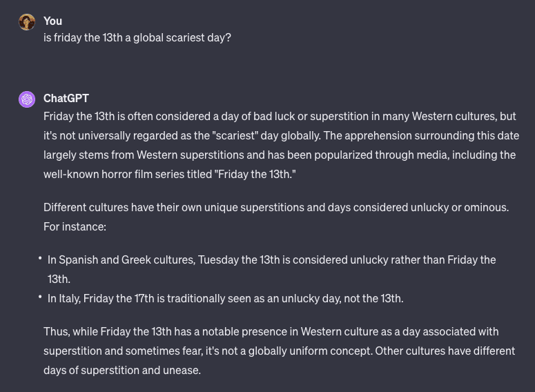Click the bullet marker before the Italy item
This screenshot has height=392, width=535.
pos(40,297)
